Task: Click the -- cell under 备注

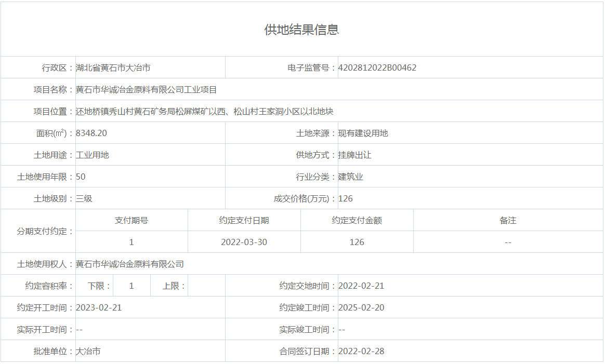Action: pyautogui.click(x=508, y=242)
